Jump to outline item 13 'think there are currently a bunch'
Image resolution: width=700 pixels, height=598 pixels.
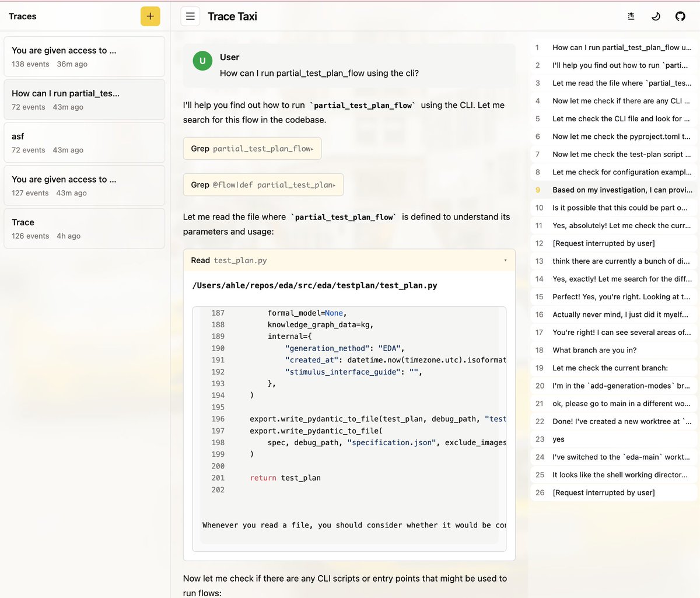tap(614, 261)
